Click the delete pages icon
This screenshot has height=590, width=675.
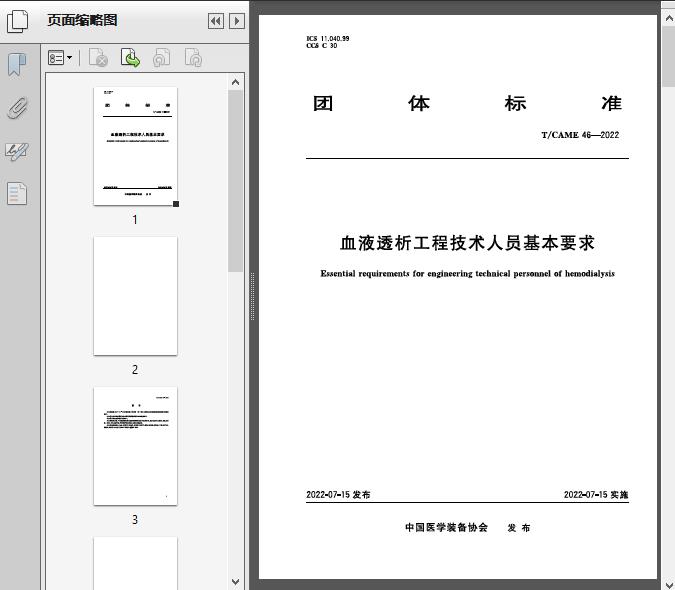[98, 58]
